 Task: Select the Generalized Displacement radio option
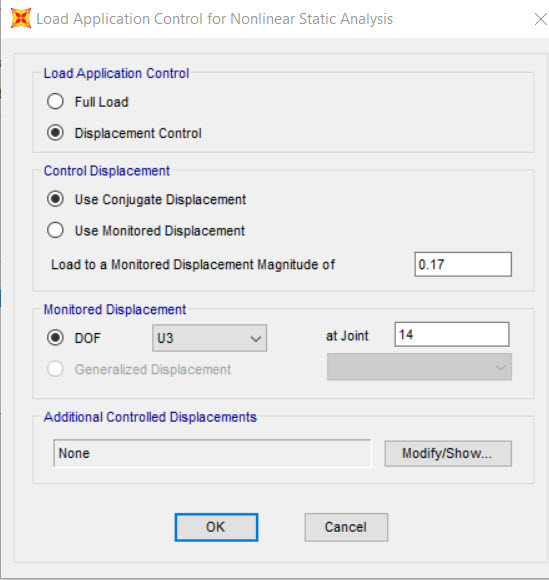tap(55, 369)
